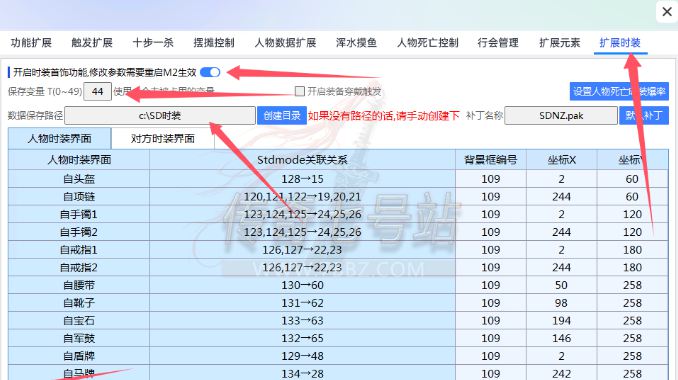
Task: Click the 120,121,122→19,20,21 cell
Action: (x=302, y=196)
